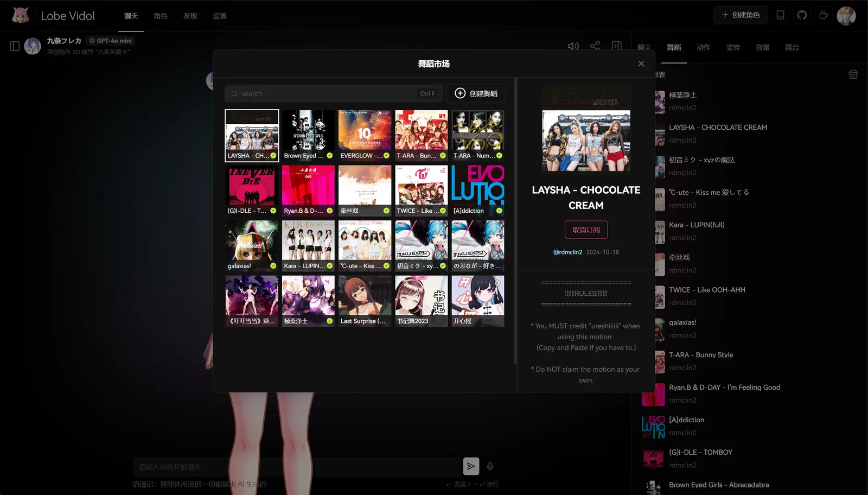Click the microphone voice input icon
This screenshot has height=495, width=868.
click(490, 466)
